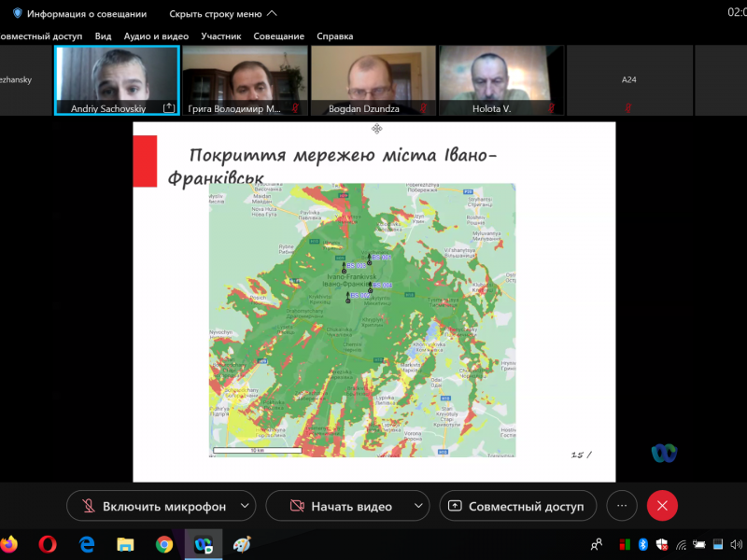Viewport: 747px width, 560px height.
Task: Unmute with the Включить микрофон button
Action: pos(153,506)
